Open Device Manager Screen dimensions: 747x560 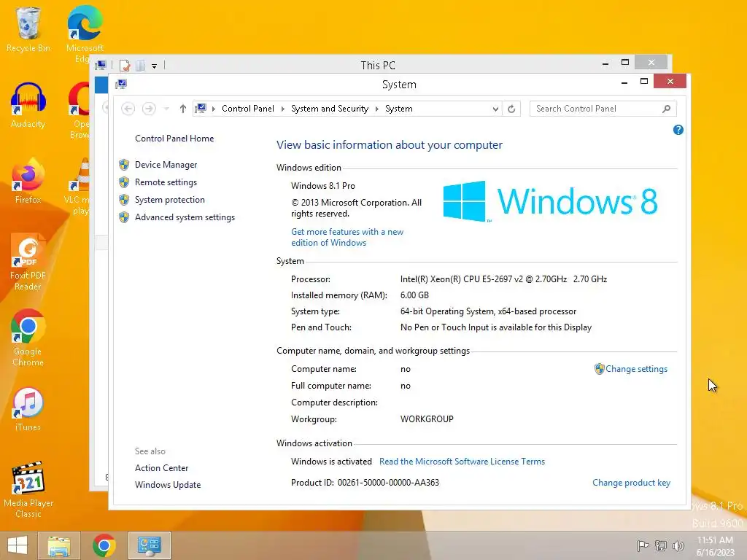coord(166,165)
